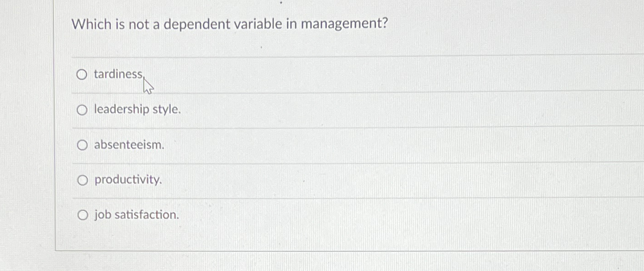Click the answer text leadership style
This screenshot has width=644, height=271.
point(137,109)
